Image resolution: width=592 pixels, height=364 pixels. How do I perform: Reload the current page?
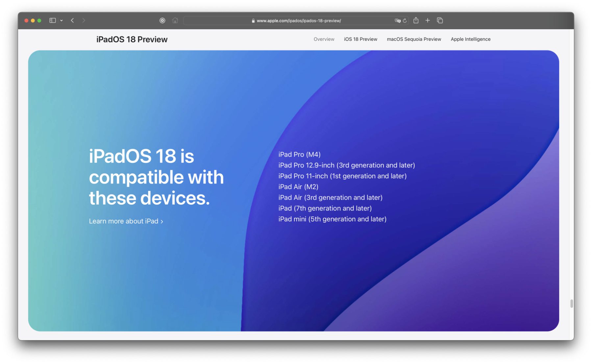click(405, 20)
